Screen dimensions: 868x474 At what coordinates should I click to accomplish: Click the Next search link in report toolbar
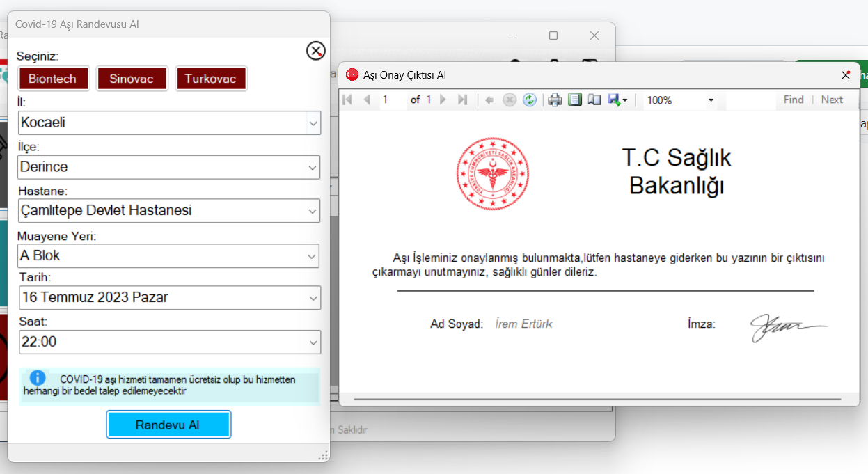click(x=832, y=100)
